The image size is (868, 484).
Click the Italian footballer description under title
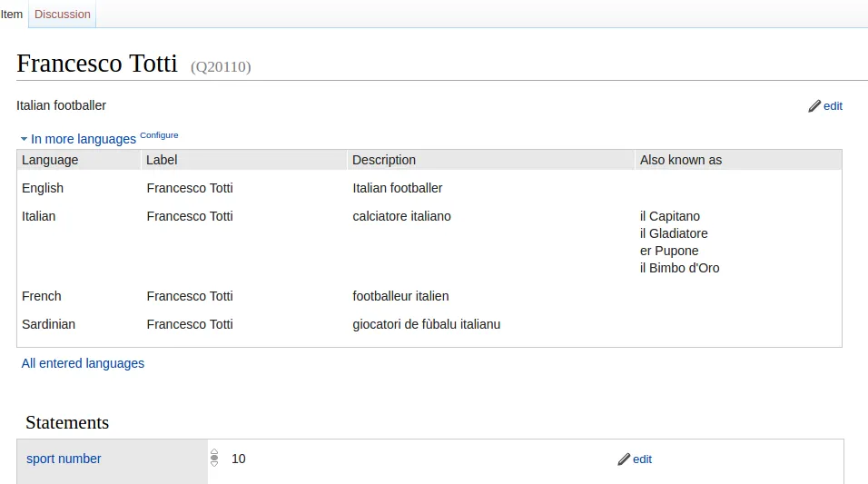pyautogui.click(x=62, y=105)
